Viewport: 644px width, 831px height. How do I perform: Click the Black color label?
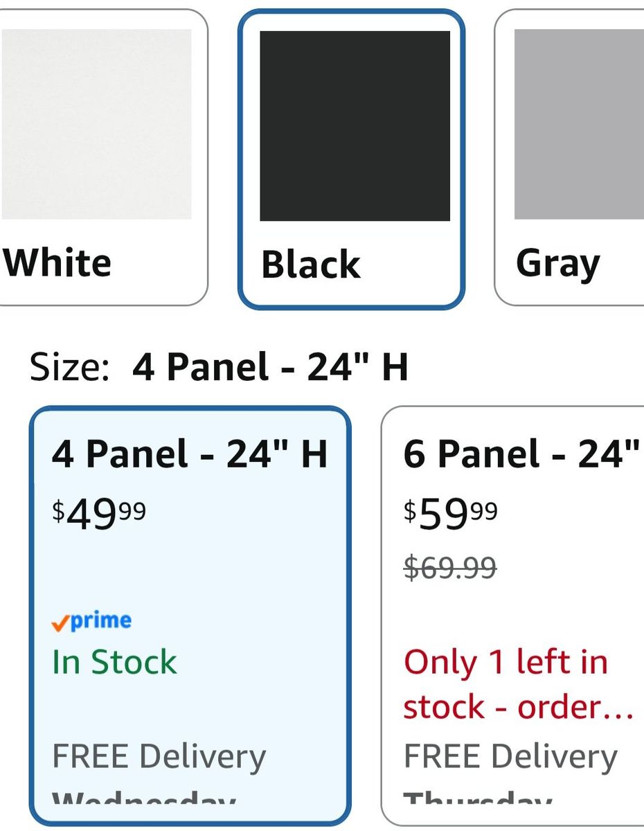tap(310, 265)
